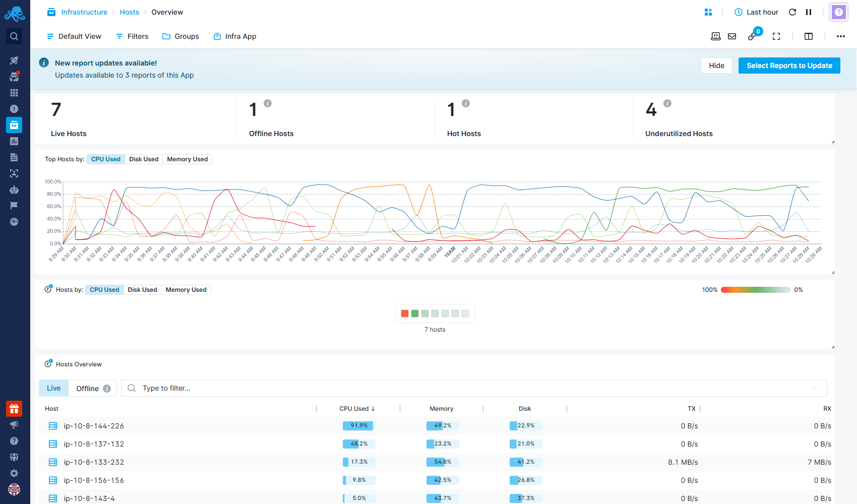The image size is (857, 504).
Task: Toggle the split view layout icon
Action: point(809,36)
